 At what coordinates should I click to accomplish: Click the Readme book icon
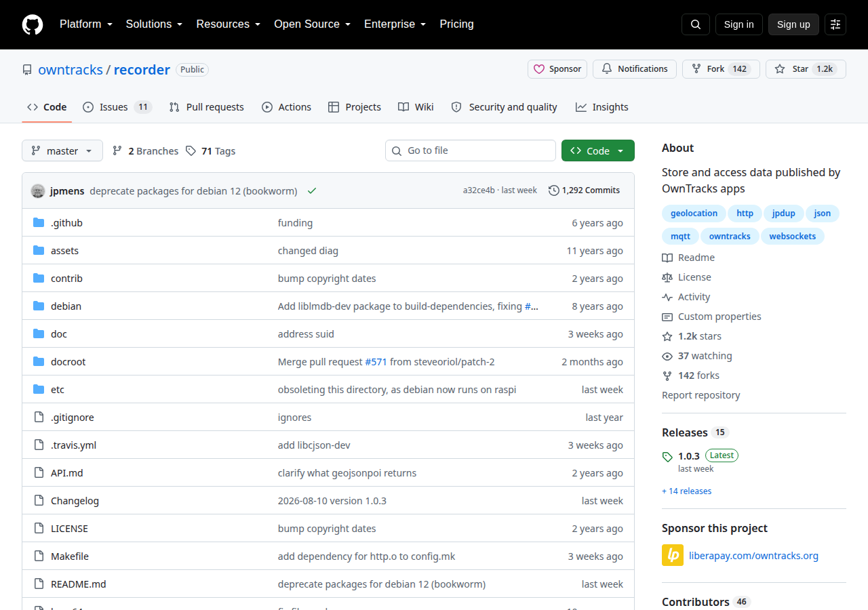tap(667, 258)
